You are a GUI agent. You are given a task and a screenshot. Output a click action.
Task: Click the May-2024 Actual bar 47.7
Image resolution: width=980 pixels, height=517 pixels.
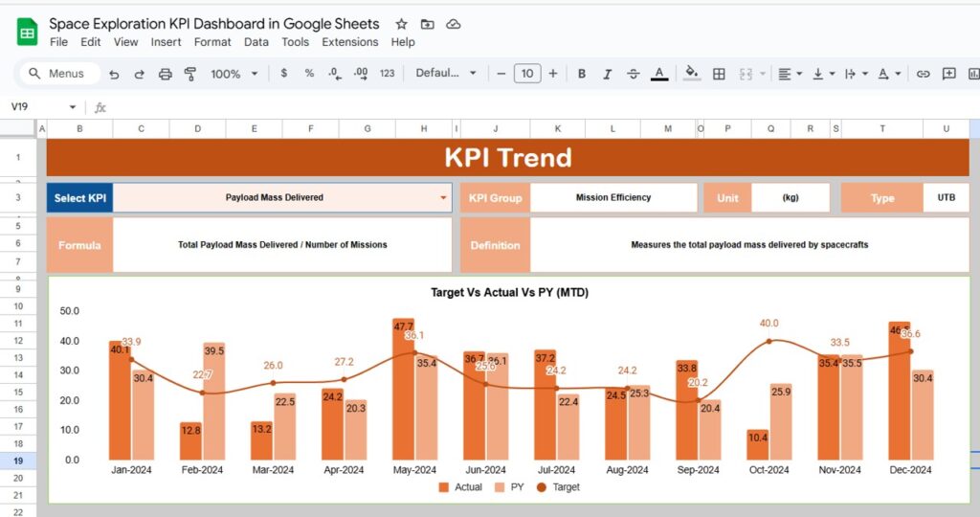(403, 389)
